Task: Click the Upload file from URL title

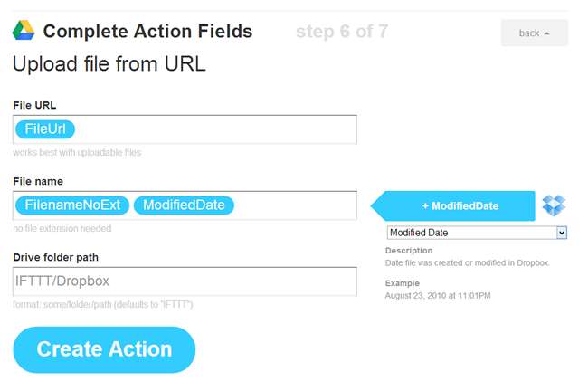Action: click(x=109, y=64)
